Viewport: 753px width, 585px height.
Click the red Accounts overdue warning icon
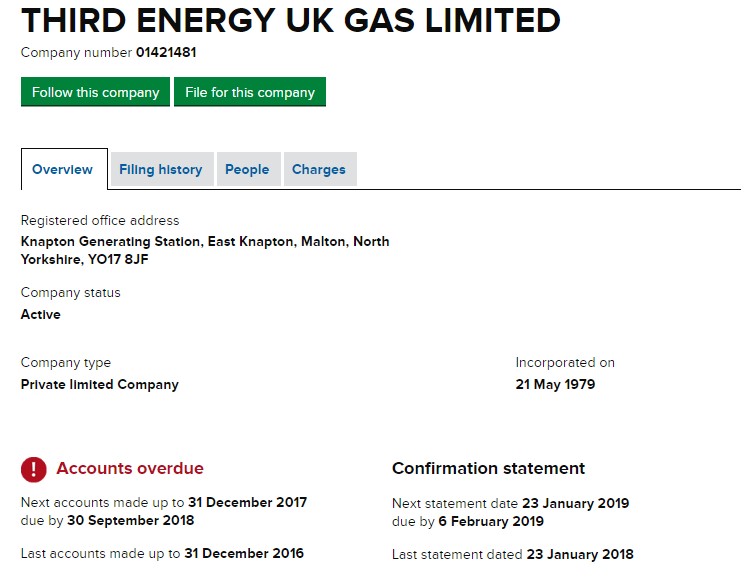tap(34, 469)
